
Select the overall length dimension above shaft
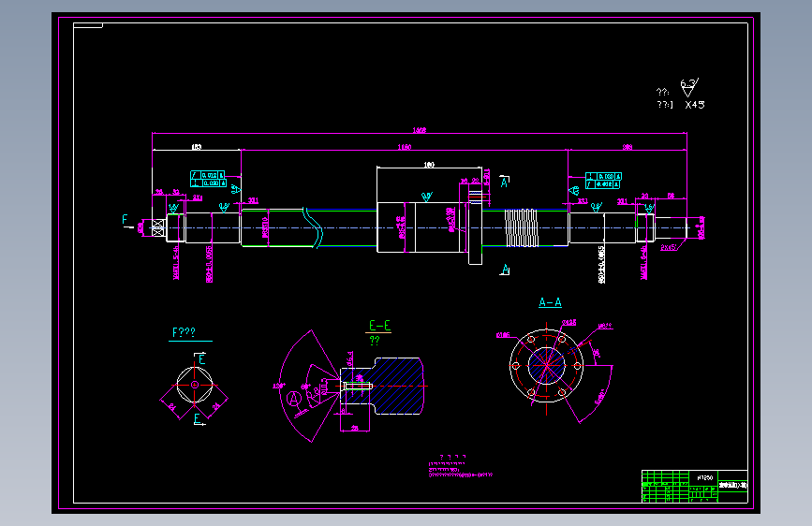click(x=420, y=130)
